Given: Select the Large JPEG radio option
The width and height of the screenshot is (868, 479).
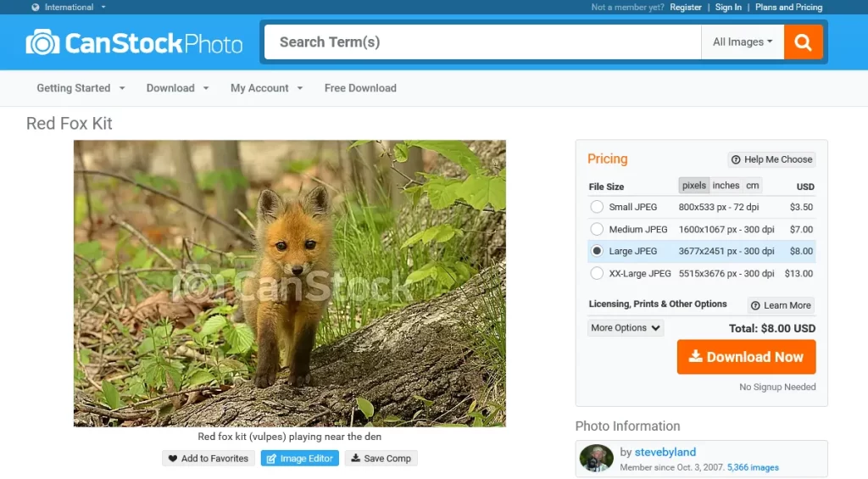Looking at the screenshot, I should tap(597, 251).
